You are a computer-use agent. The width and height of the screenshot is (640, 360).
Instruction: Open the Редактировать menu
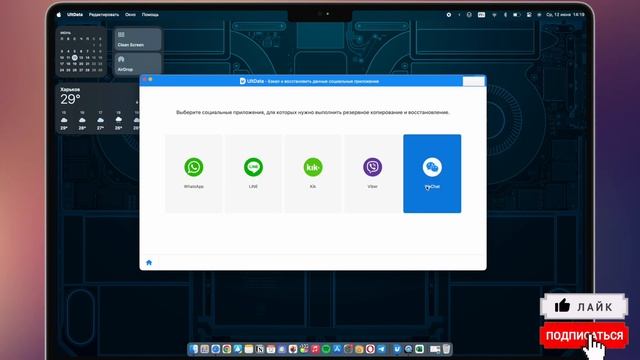coord(104,14)
